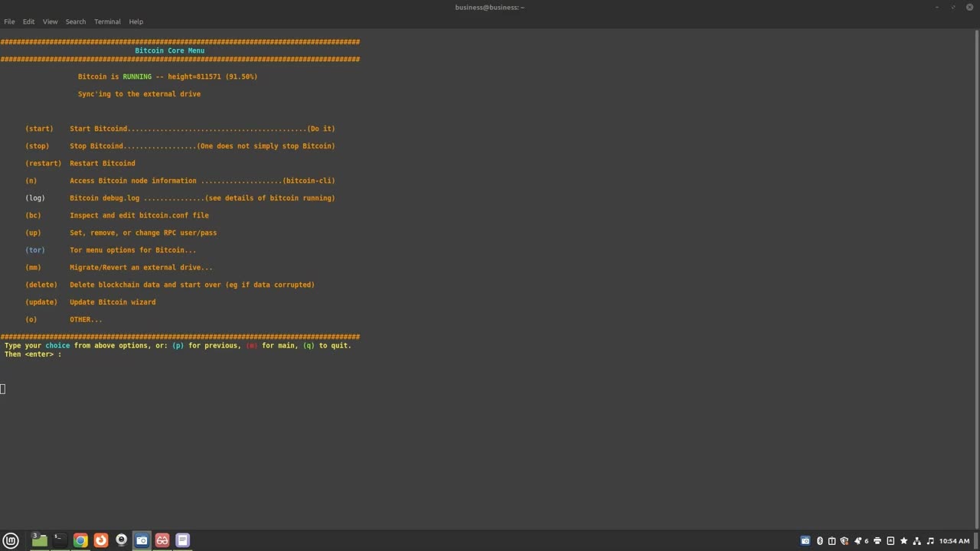The width and height of the screenshot is (980, 551).
Task: Open the View menu
Action: coord(50,21)
